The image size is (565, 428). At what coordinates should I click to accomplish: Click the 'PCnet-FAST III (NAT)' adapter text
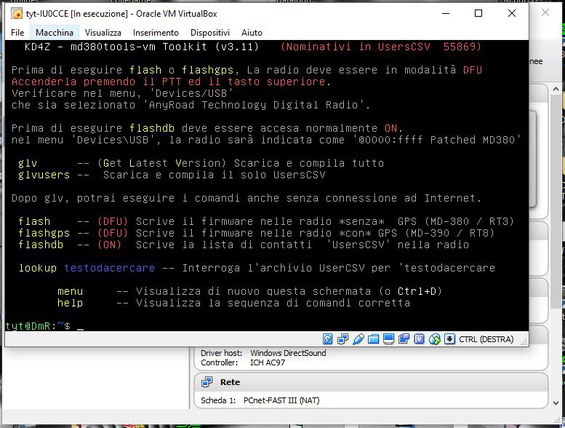pos(281,400)
